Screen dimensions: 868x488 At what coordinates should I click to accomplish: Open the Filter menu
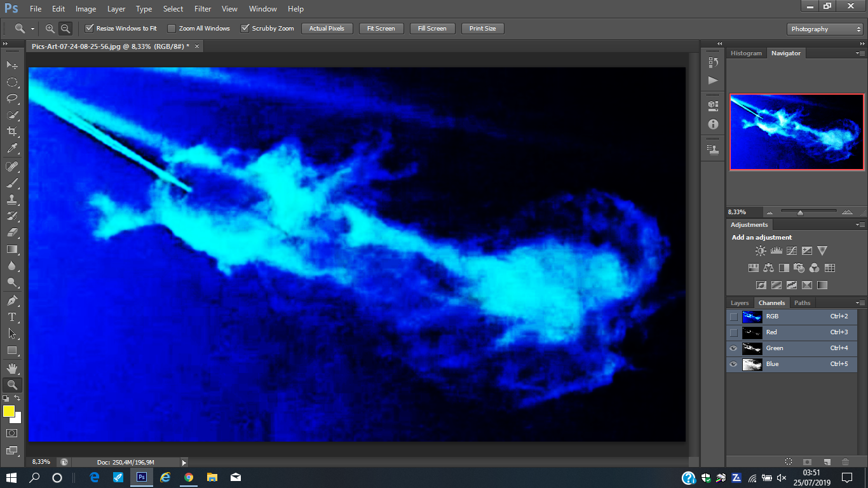pos(203,9)
